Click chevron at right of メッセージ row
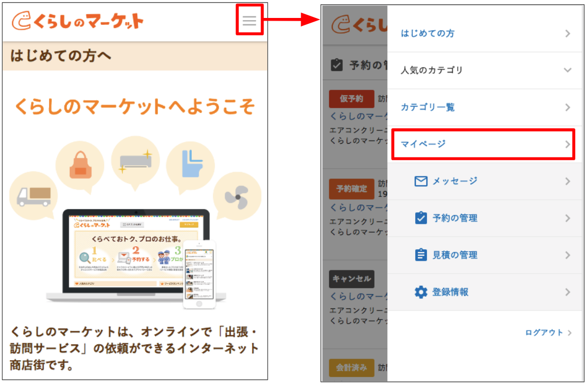 [568, 181]
